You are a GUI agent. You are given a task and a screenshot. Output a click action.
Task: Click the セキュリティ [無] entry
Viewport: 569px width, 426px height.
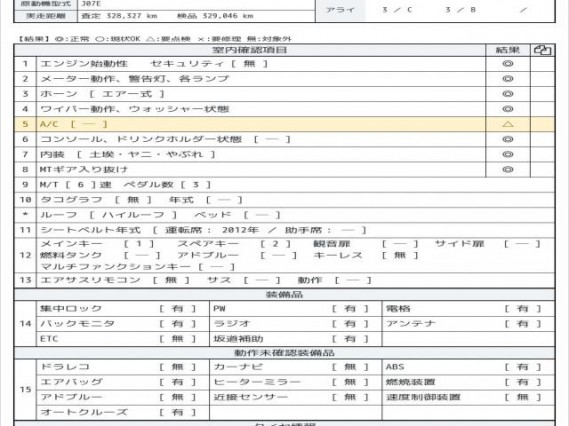click(x=209, y=64)
